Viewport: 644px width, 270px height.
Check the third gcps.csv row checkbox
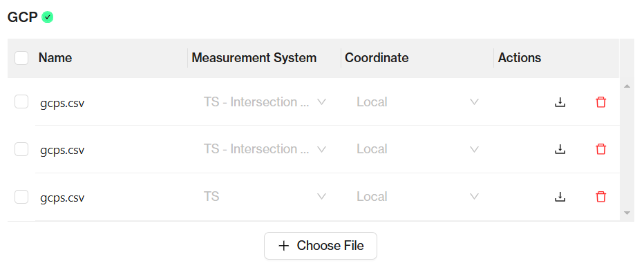(x=21, y=197)
